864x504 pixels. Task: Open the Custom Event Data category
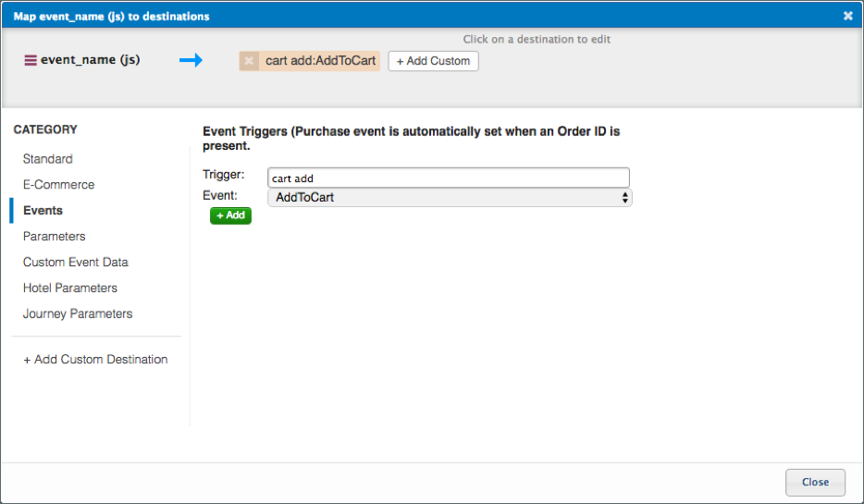tap(76, 262)
